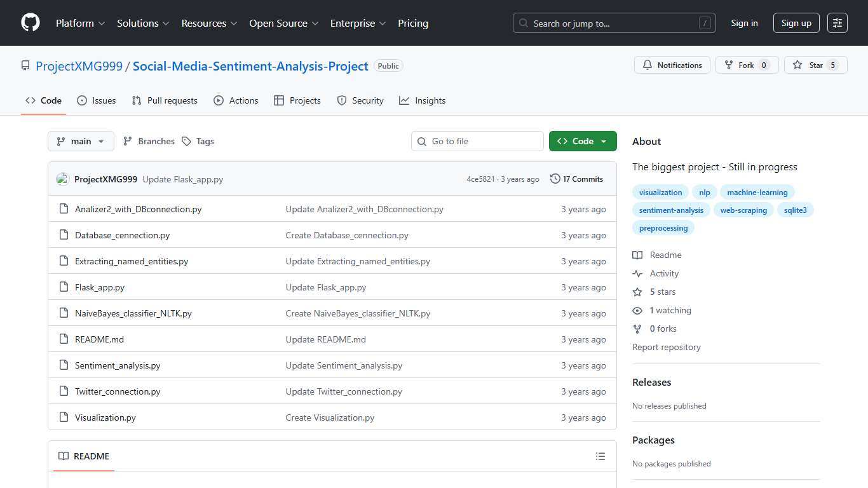Image resolution: width=868 pixels, height=488 pixels.
Task: Expand the Solutions menu
Action: [142, 23]
